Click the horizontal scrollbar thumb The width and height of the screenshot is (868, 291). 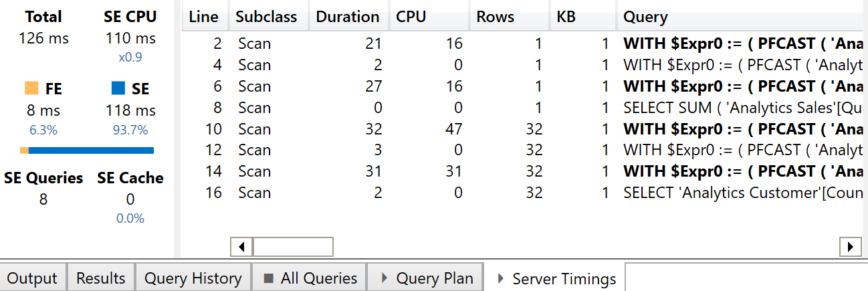tap(293, 246)
